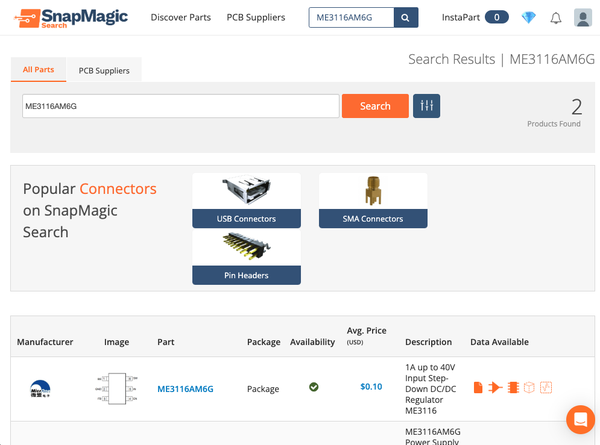Open the ME3116AM6G part link
The height and width of the screenshot is (445, 600).
coord(185,389)
